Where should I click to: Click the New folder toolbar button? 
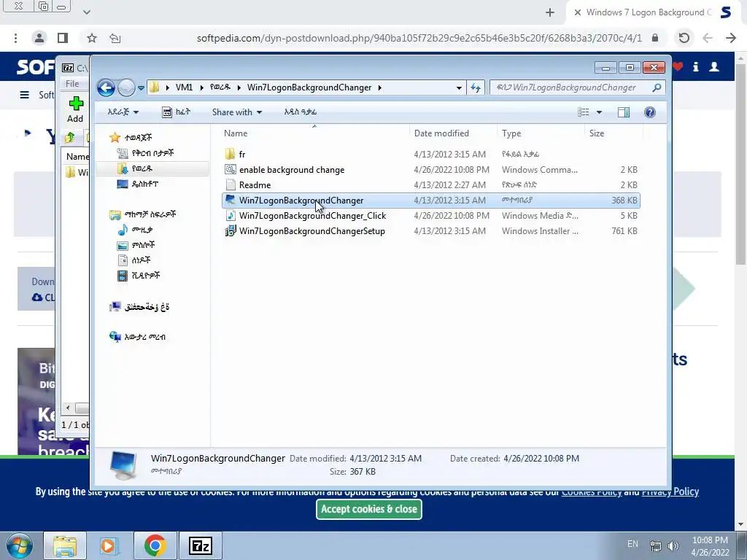300,112
